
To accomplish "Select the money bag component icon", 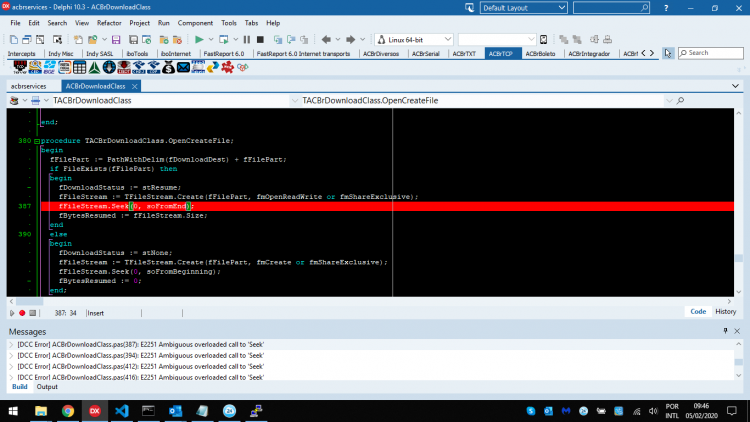I will pos(168,67).
